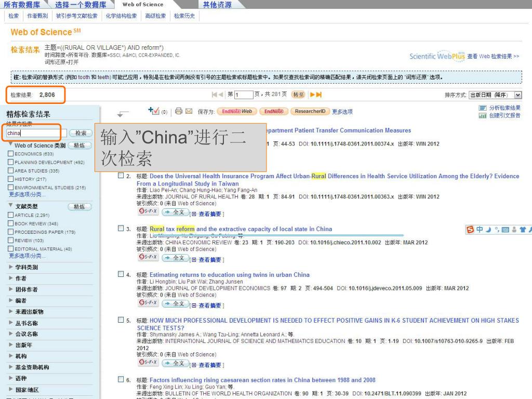The width and height of the screenshot is (532, 399).
Task: Go to first results page arrow
Action: point(214,95)
